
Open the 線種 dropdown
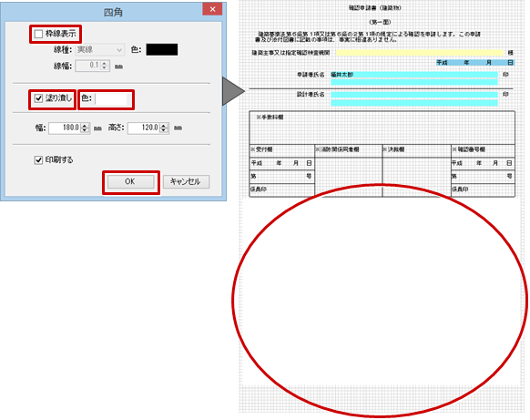(x=99, y=50)
